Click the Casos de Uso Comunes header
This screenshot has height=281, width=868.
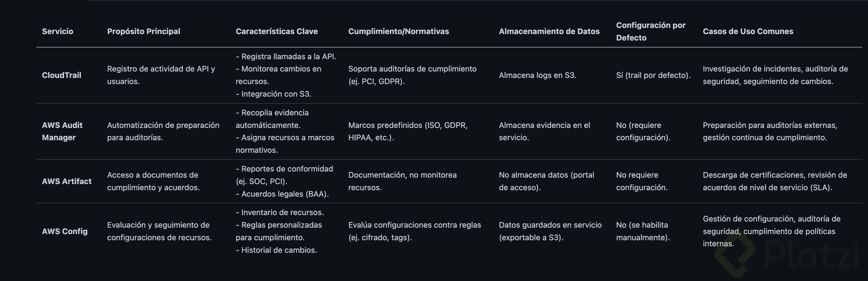pos(748,31)
